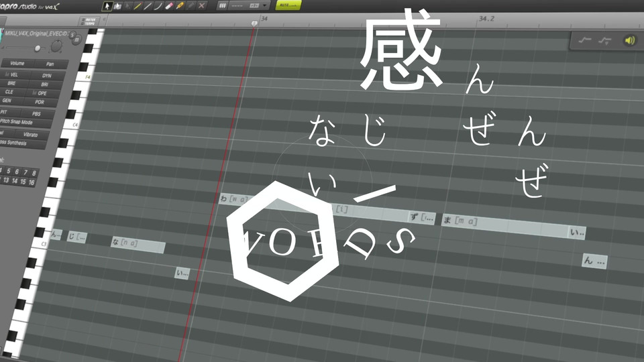Select channel number 14

[x=14, y=180]
